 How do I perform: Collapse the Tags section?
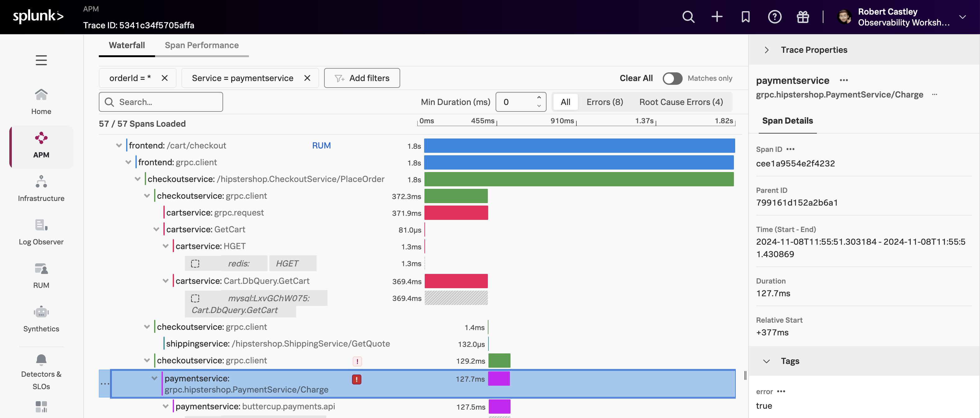point(767,361)
